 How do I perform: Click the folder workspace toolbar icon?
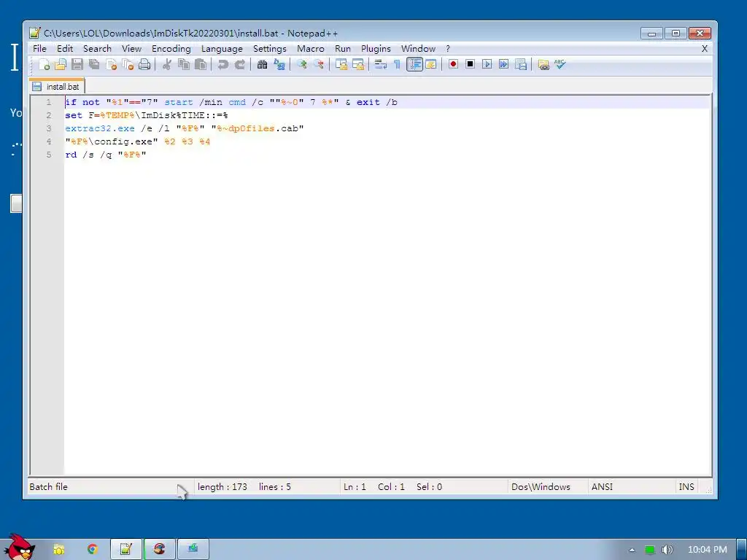pos(543,64)
